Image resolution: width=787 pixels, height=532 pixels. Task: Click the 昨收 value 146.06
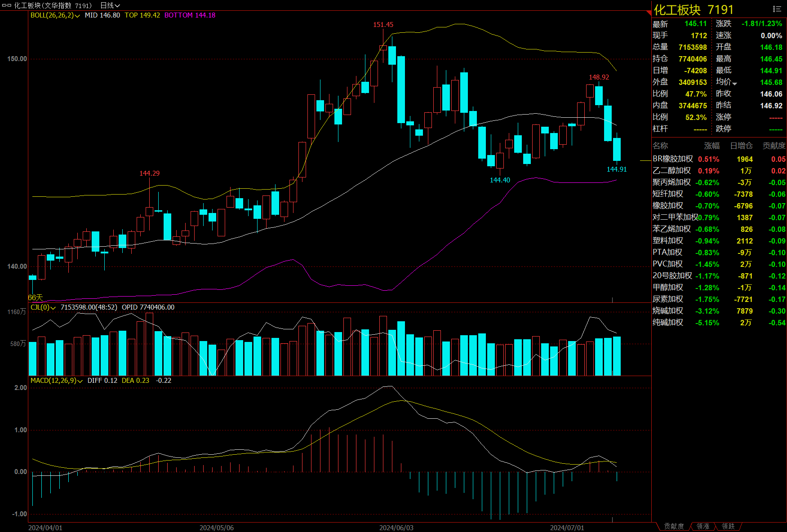click(771, 94)
